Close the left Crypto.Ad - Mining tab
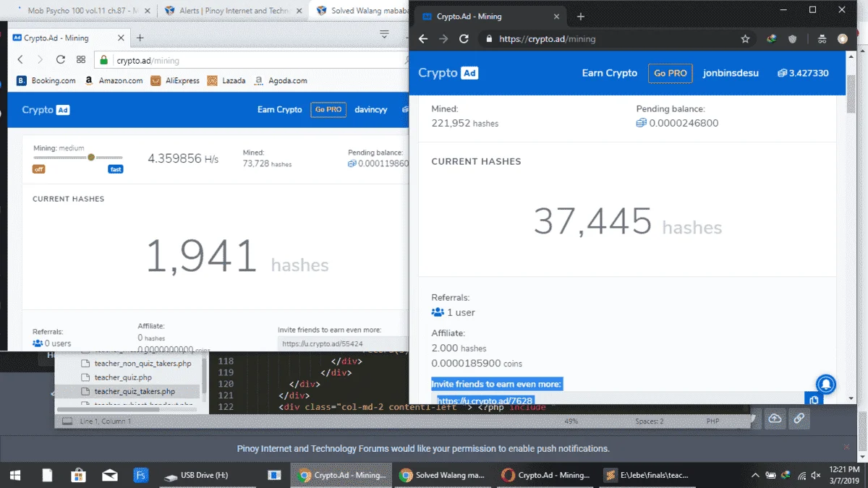 (x=120, y=38)
